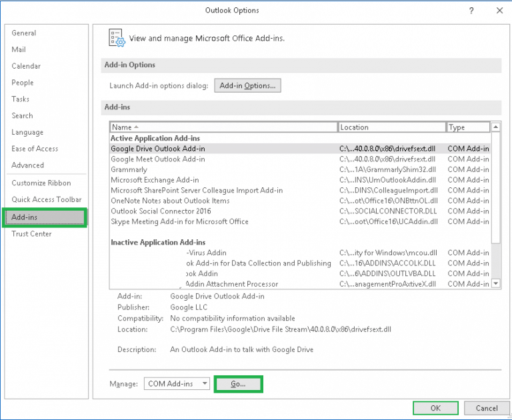
Task: Click the Type column header
Action: (x=468, y=127)
